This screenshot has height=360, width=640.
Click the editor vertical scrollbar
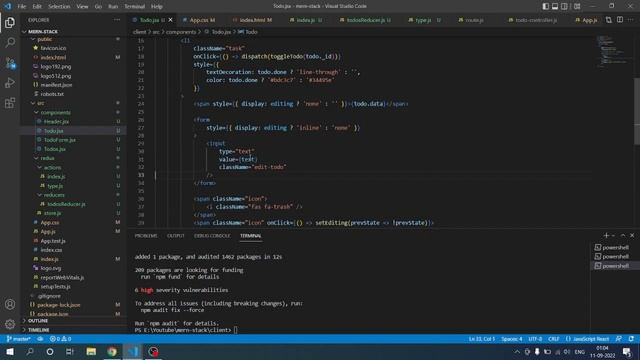[637, 110]
